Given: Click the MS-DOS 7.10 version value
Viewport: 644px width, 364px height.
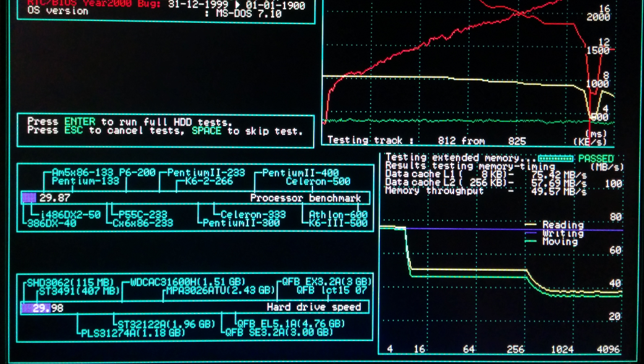Looking at the screenshot, I should pos(249,14).
